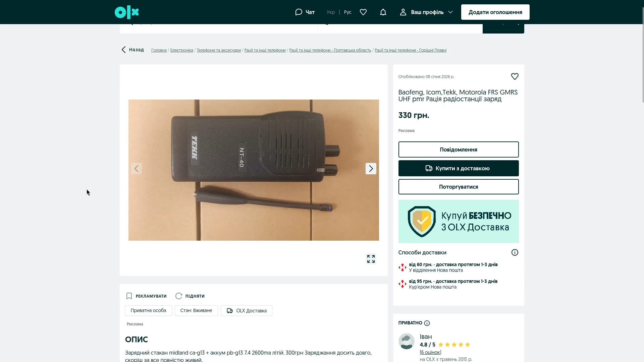This screenshot has width=644, height=362.
Task: Open notifications bell icon
Action: coord(383,12)
